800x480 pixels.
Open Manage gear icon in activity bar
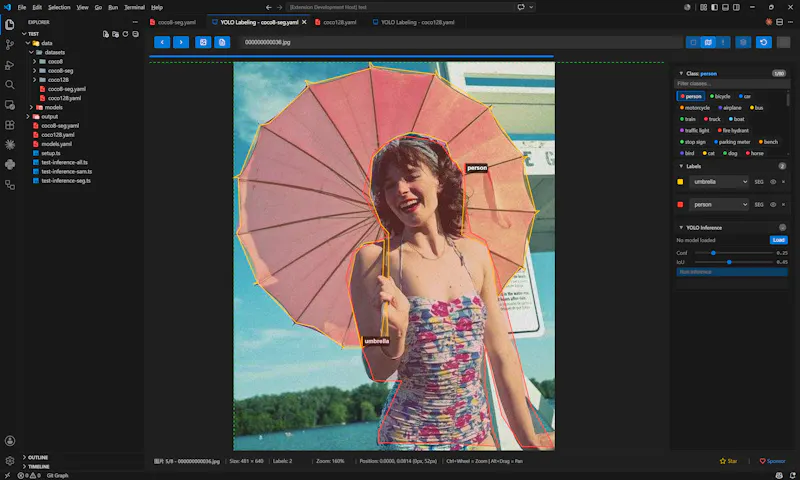click(x=10, y=461)
